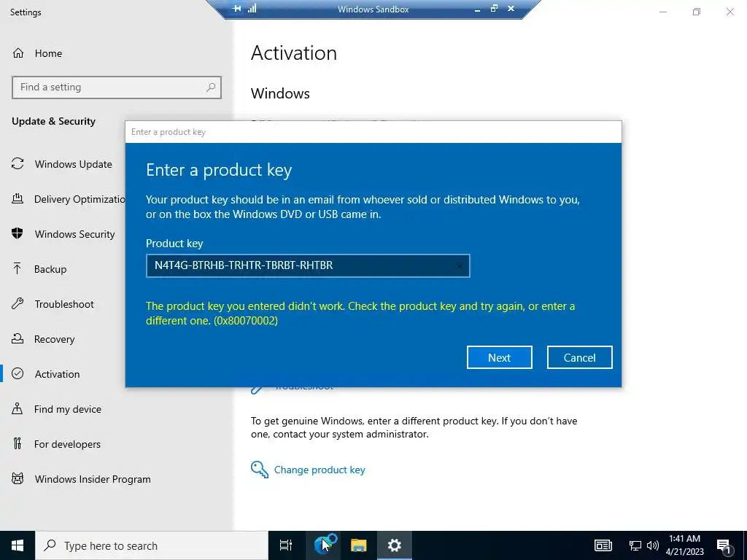
Task: Click the Windows Insider cat icon
Action: (18, 478)
